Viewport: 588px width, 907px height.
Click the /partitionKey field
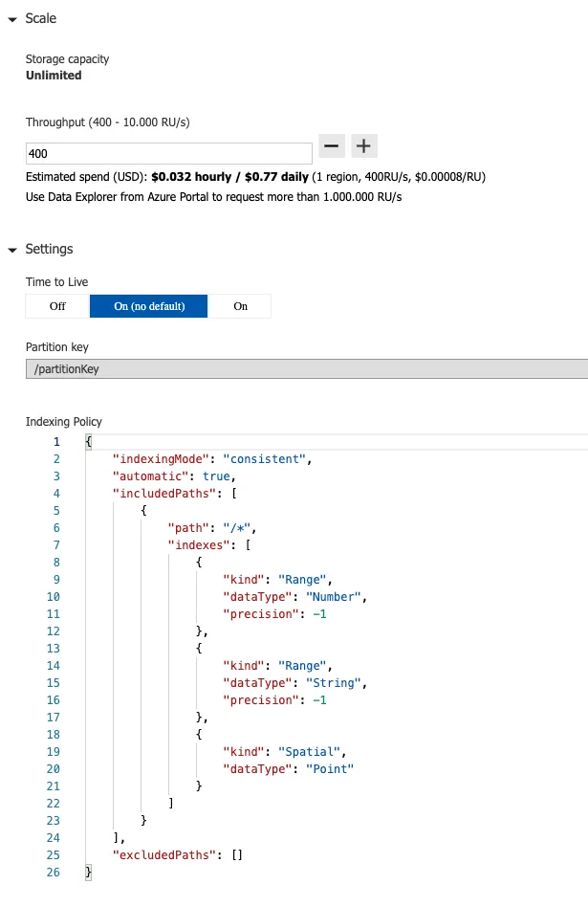click(x=306, y=369)
